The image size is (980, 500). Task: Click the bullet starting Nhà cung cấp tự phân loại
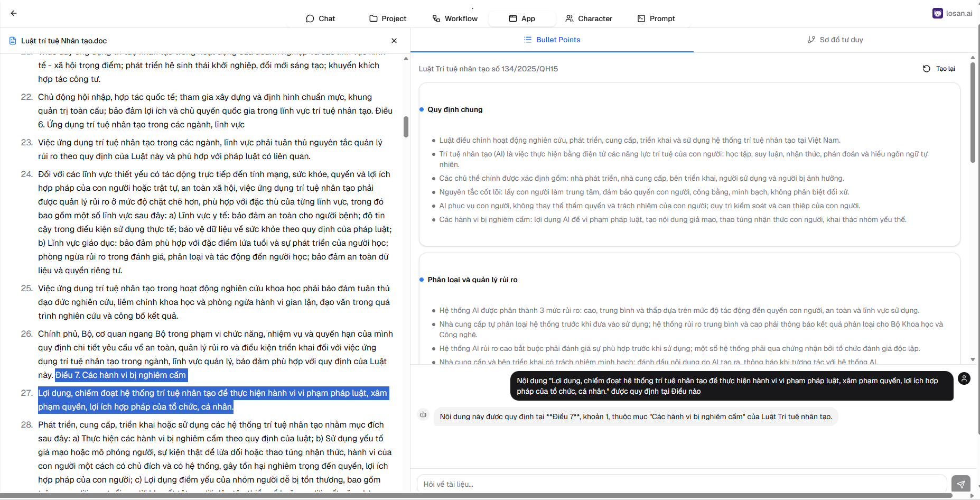[691, 329]
